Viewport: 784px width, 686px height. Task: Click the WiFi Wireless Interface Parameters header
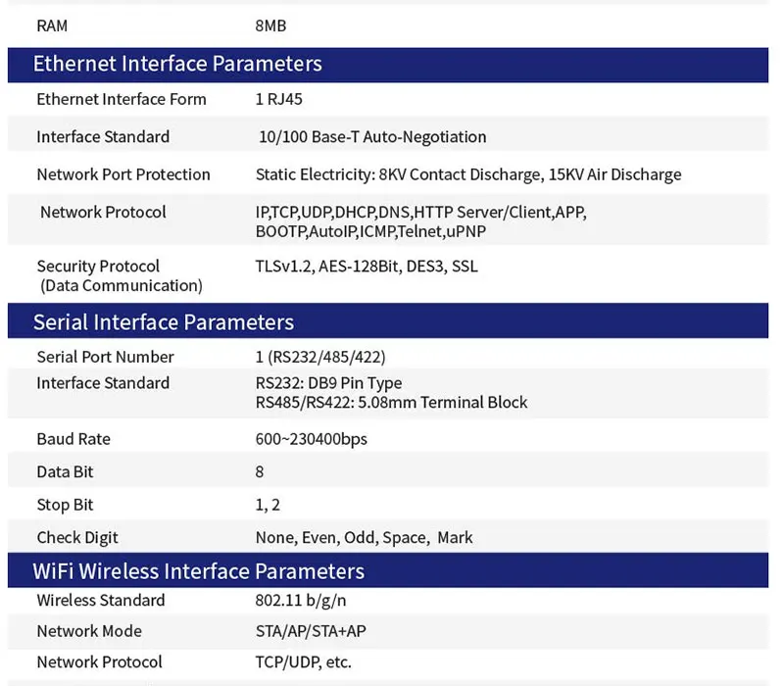coord(199,571)
